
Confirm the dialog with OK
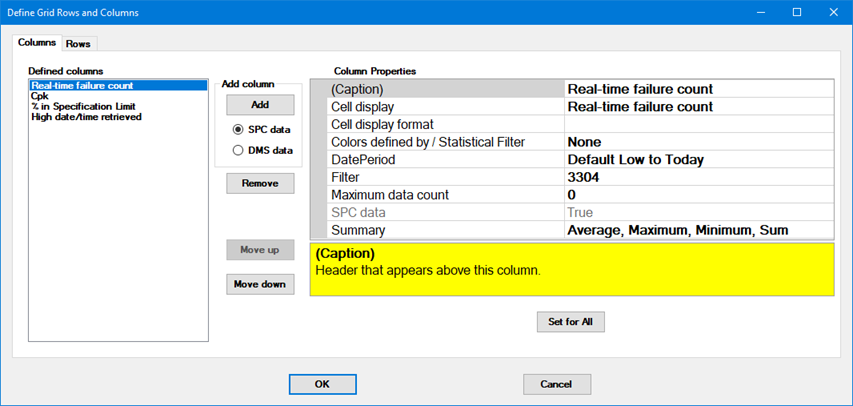pos(322,384)
